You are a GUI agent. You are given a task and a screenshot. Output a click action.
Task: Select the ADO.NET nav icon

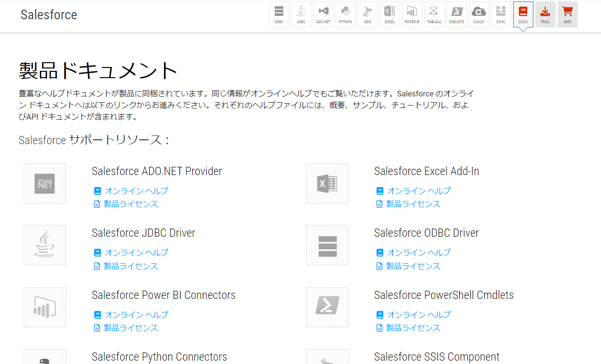point(323,14)
